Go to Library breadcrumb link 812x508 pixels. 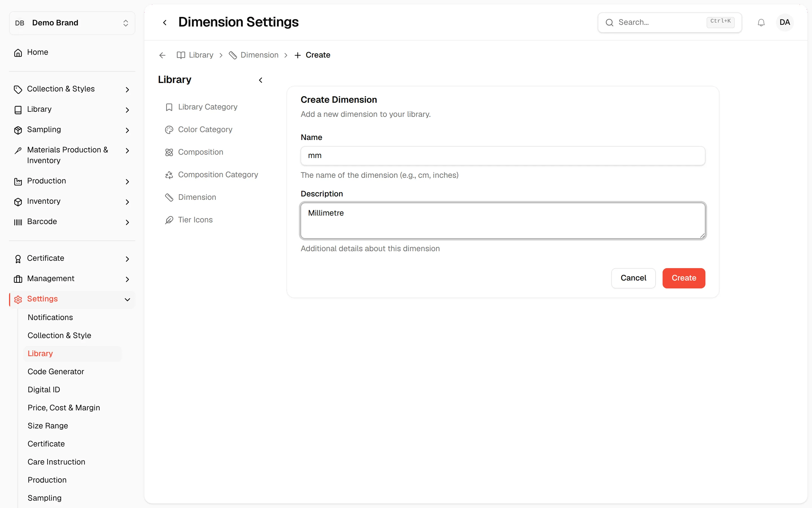click(x=195, y=55)
